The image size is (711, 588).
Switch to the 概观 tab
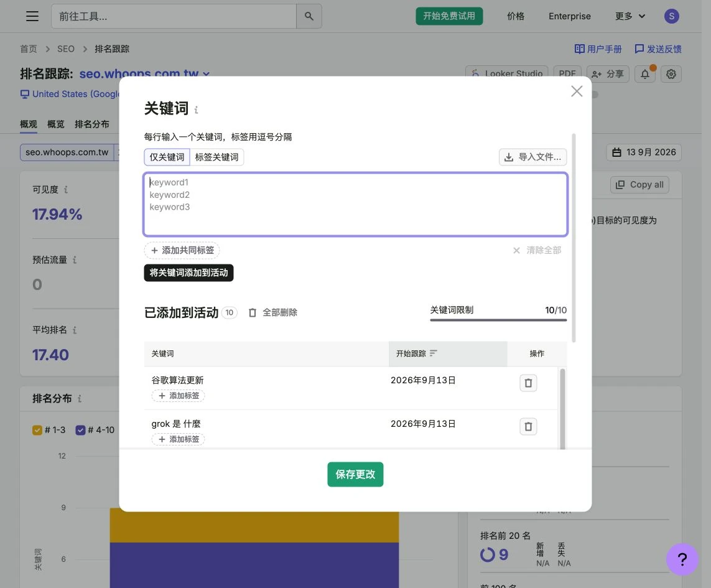29,124
